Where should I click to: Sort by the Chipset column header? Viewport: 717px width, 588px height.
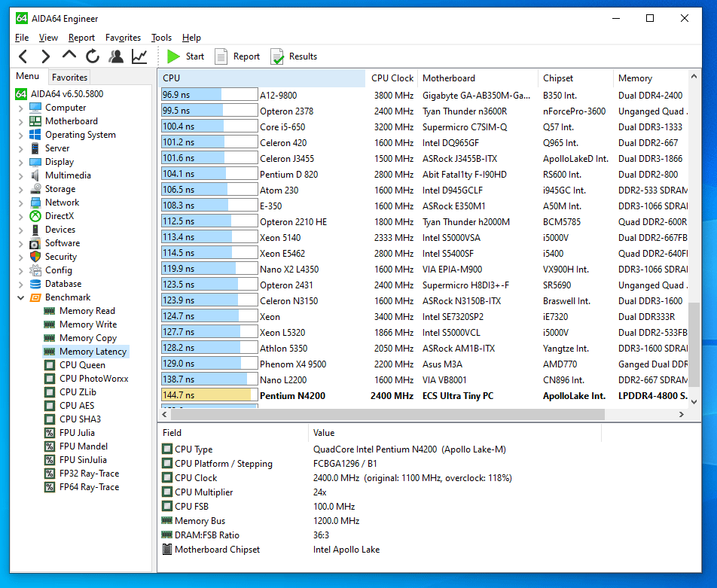[575, 78]
